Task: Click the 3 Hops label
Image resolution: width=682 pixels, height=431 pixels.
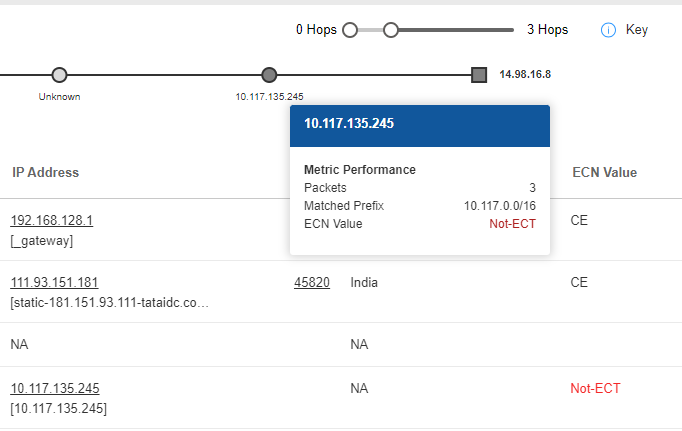Action: coord(547,30)
